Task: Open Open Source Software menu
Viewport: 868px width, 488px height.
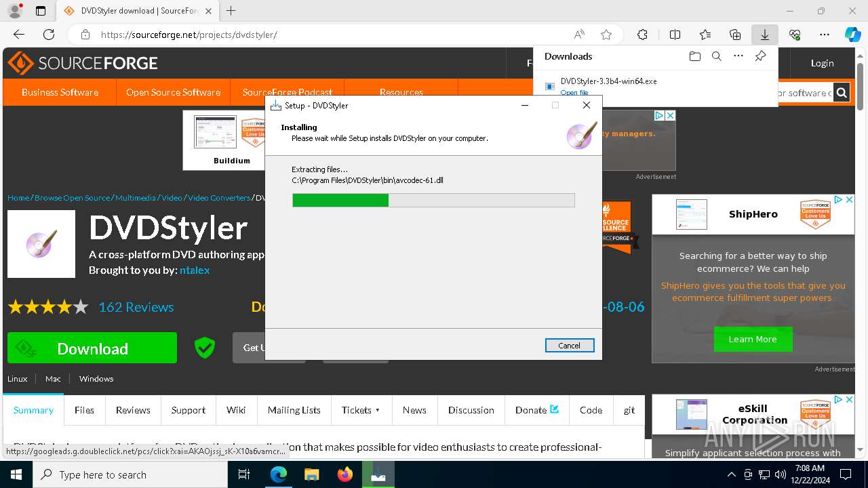Action: [173, 92]
